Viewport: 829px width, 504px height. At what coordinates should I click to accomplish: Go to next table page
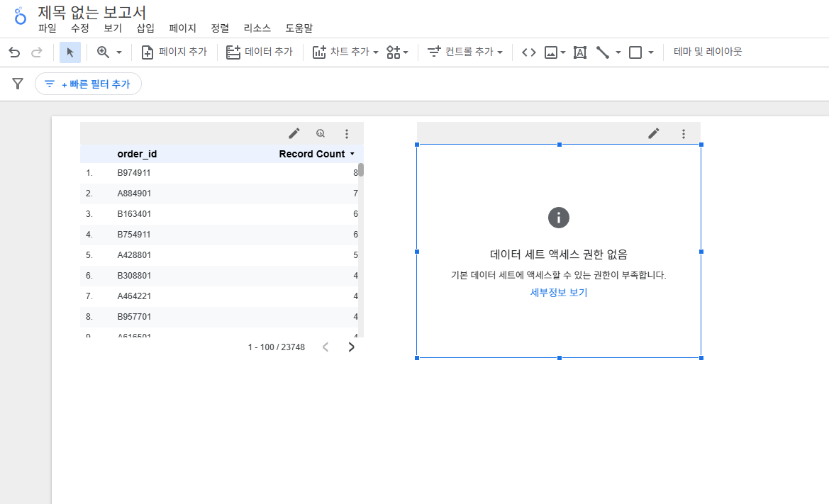coord(351,347)
